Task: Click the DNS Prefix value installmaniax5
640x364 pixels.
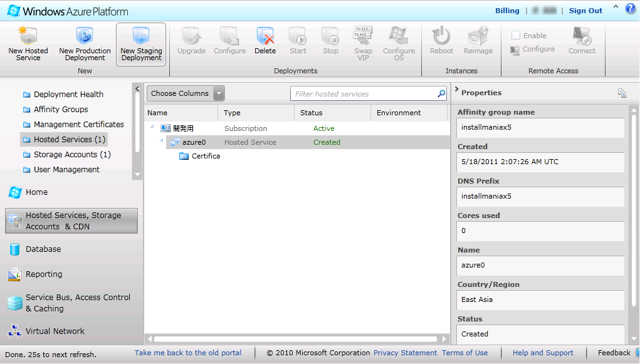Action: coord(540,196)
